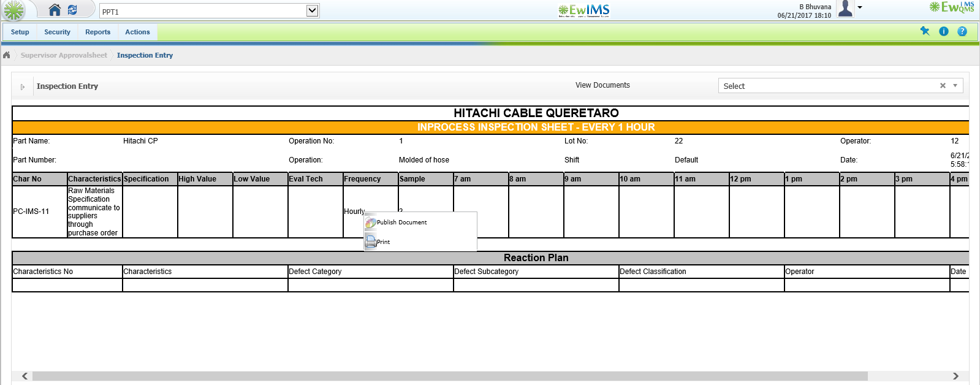This screenshot has width=980, height=385.
Task: Click the 1 pm column header
Action: 811,179
